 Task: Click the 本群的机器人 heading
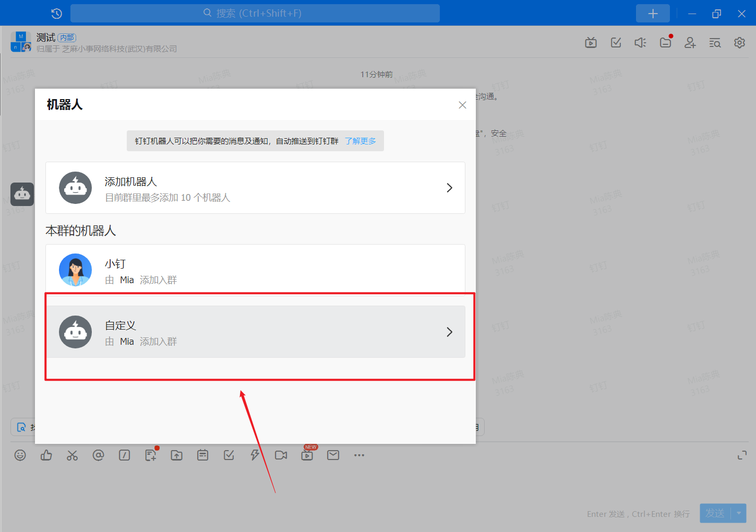(80, 231)
